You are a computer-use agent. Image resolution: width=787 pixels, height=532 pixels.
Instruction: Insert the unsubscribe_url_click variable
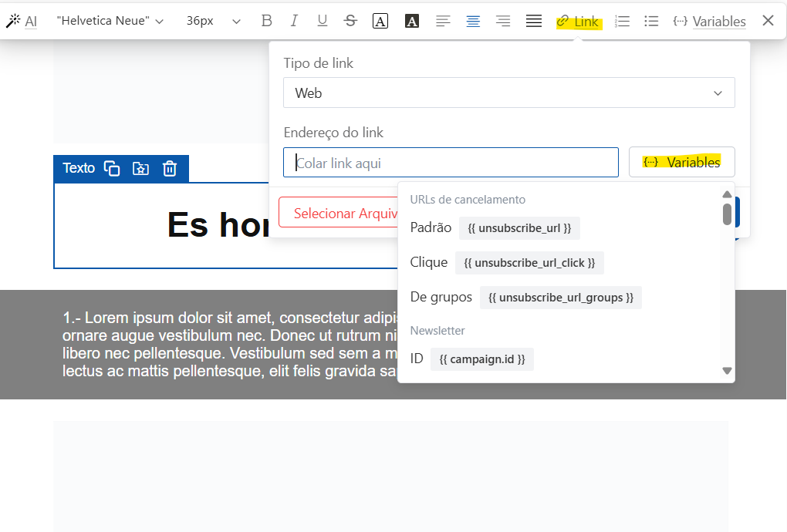[x=529, y=263]
